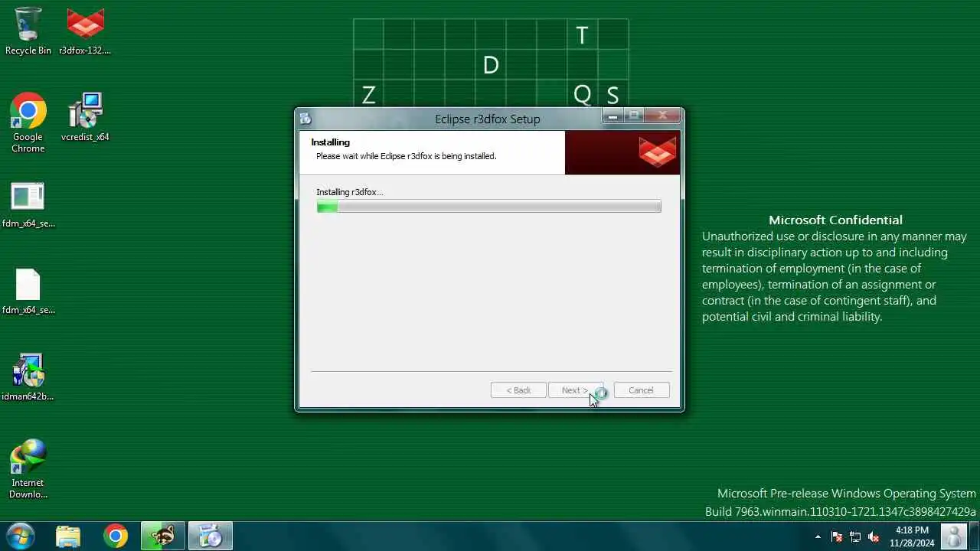Click the letter S tile in desktop grid
Image resolution: width=980 pixels, height=551 pixels.
coord(612,95)
